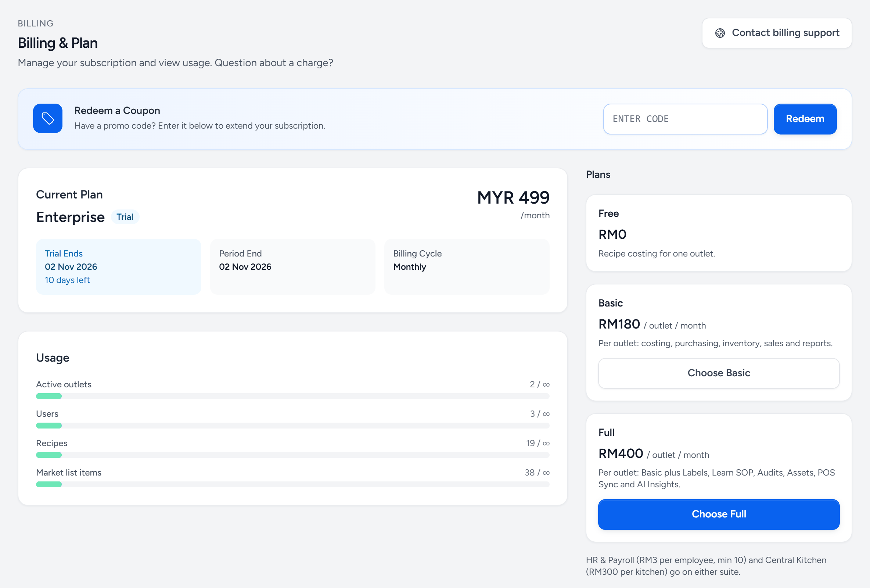Open Contact billing support
Image resolution: width=870 pixels, height=588 pixels.
(777, 33)
